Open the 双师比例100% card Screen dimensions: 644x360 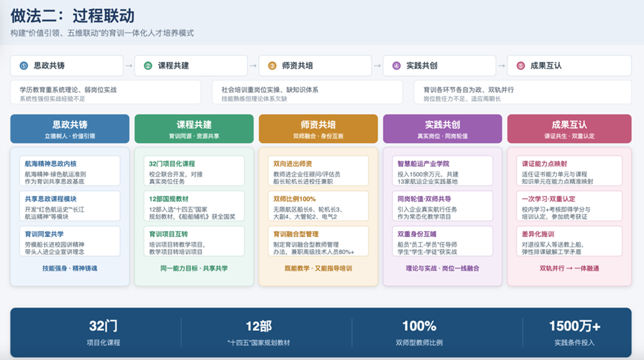(319, 206)
